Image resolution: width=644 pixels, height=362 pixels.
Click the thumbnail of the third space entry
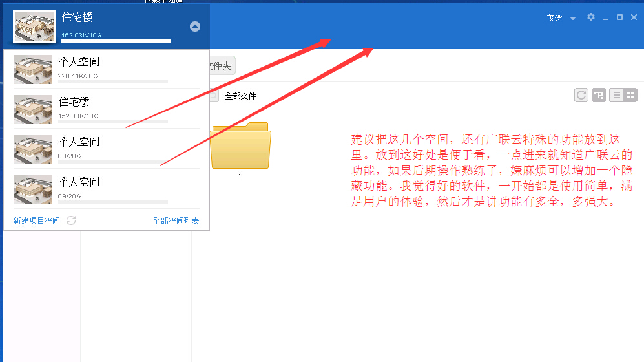point(33,149)
